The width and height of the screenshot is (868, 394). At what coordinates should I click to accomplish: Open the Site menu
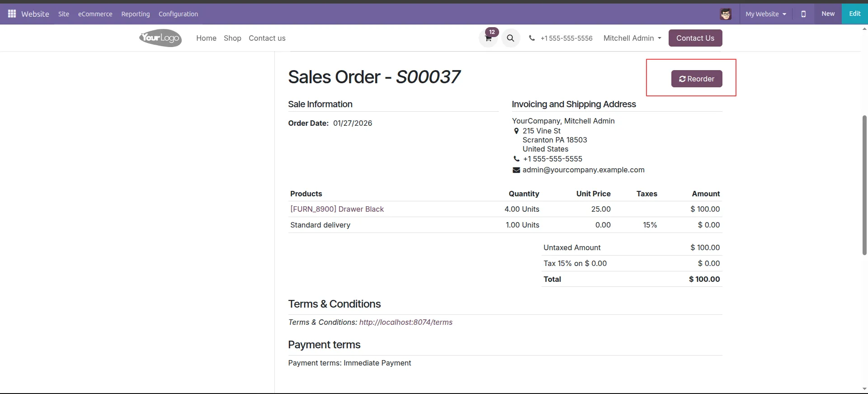pos(64,14)
